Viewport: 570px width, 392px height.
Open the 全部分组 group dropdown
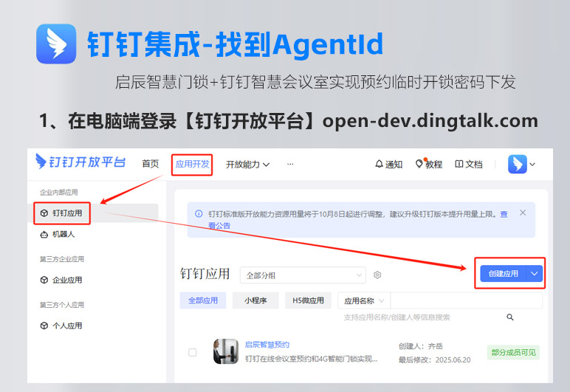303,275
